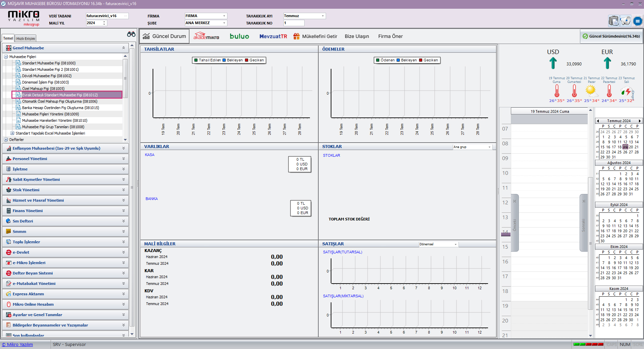
Task: Open the TAHAKKUK AYI Temmuz dropdown
Action: (323, 16)
